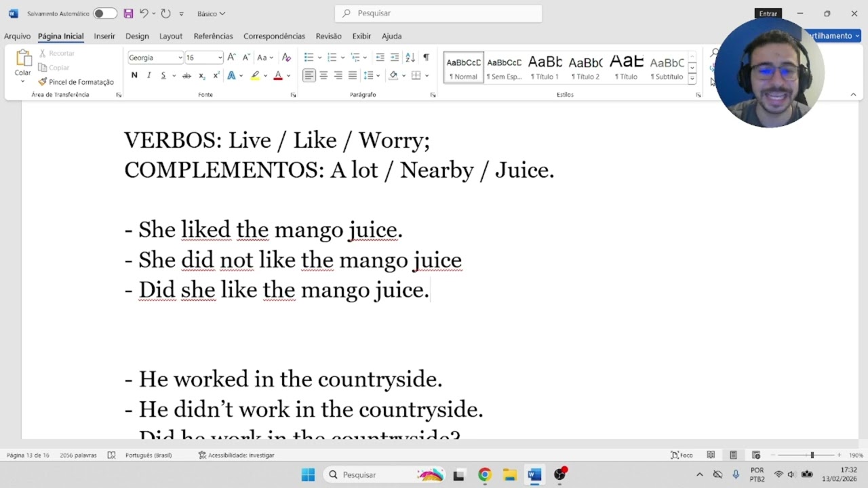This screenshot has height=488, width=868.
Task: Click the Print Layout view icon
Action: (733, 455)
